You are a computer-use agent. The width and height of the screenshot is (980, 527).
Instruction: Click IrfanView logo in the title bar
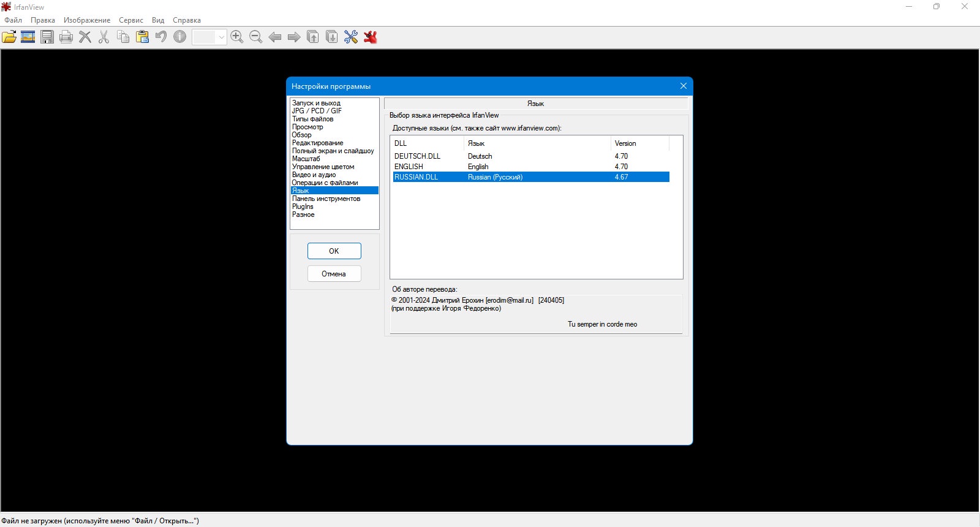point(6,7)
